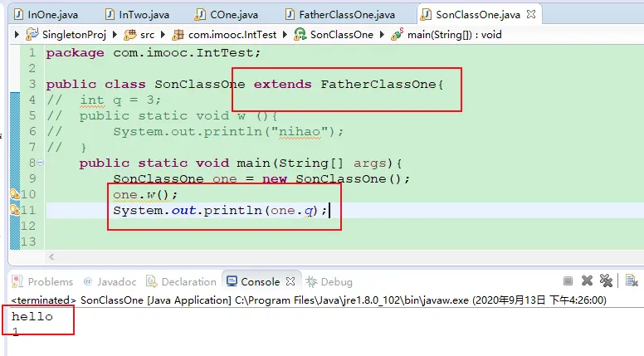This screenshot has height=356, width=644.
Task: Close the SonClassOne.java editor tab
Action: (x=531, y=14)
